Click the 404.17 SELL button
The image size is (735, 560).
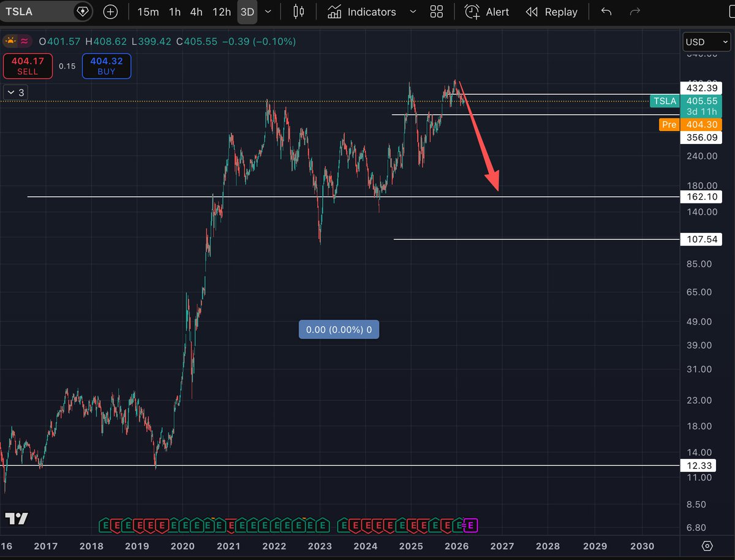point(28,66)
